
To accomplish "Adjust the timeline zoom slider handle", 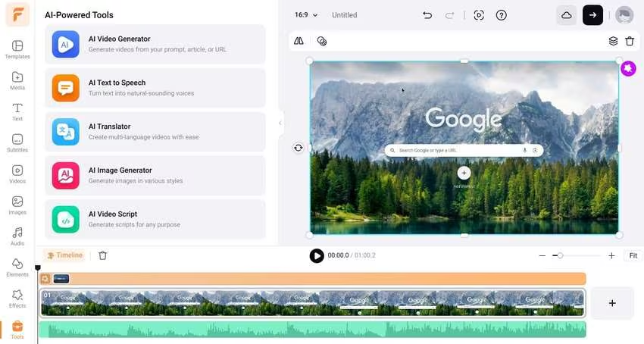I will tap(560, 255).
